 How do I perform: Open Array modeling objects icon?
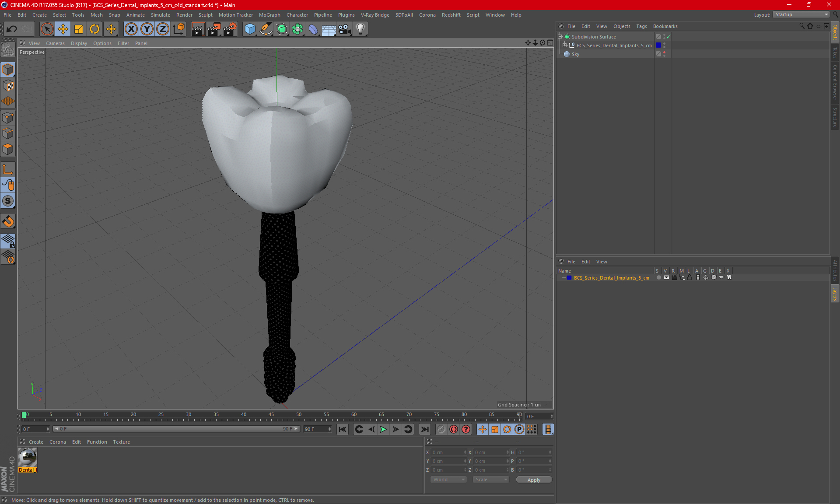(x=297, y=29)
